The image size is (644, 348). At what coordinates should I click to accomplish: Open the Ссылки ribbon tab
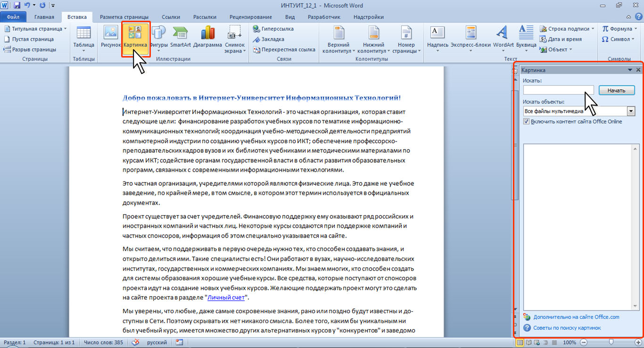[171, 17]
